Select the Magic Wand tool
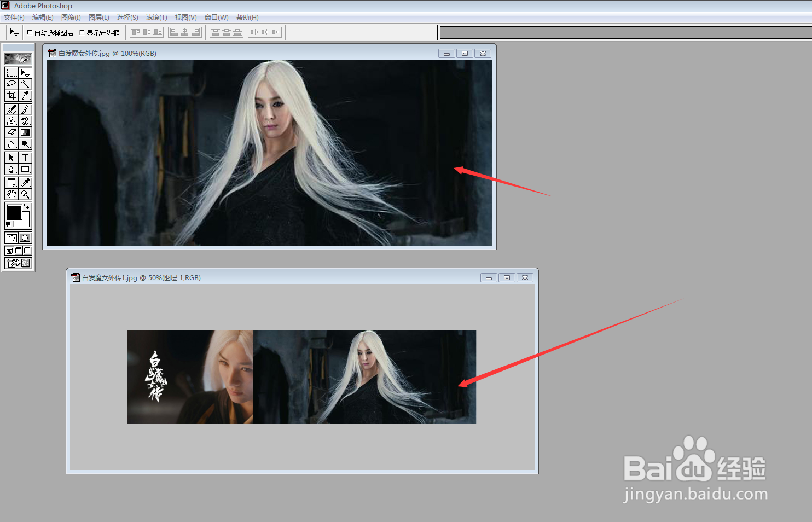Viewport: 812px width, 522px height. 25,84
